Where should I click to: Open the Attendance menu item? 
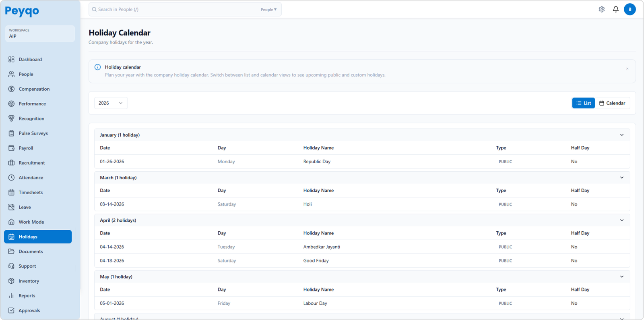click(38, 178)
